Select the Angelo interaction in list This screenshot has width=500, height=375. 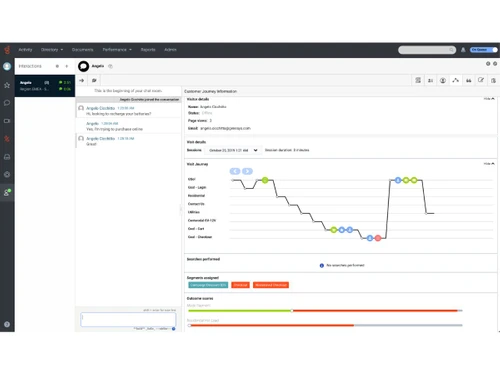point(45,86)
